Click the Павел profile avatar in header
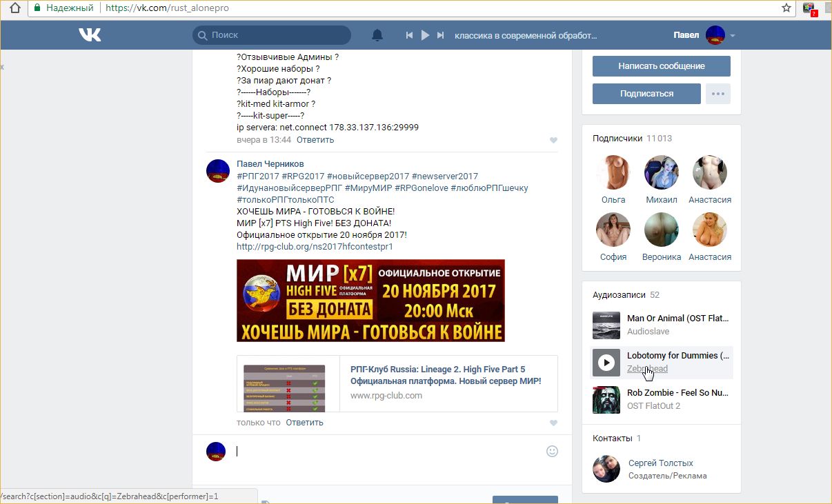The width and height of the screenshot is (832, 504). point(715,35)
